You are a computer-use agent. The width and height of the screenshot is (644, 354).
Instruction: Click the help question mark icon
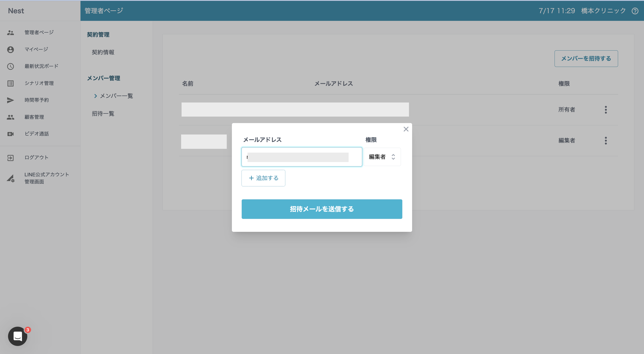635,11
